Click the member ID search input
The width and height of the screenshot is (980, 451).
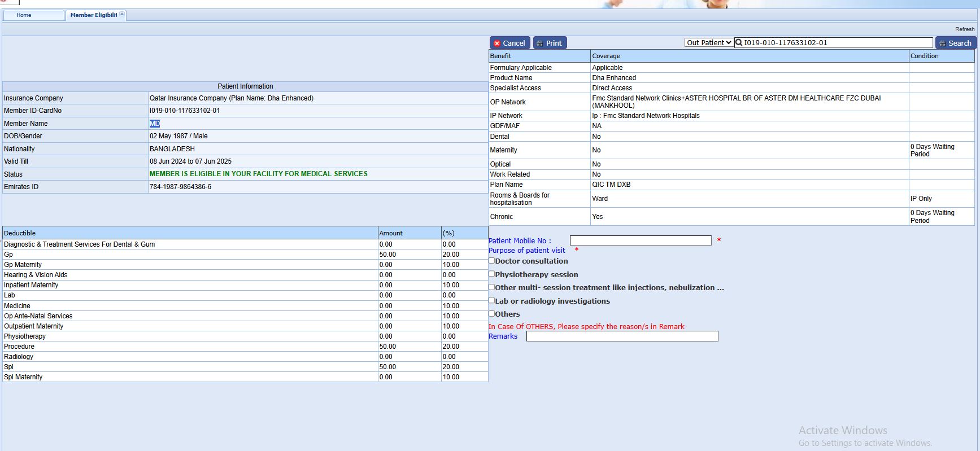(x=837, y=42)
